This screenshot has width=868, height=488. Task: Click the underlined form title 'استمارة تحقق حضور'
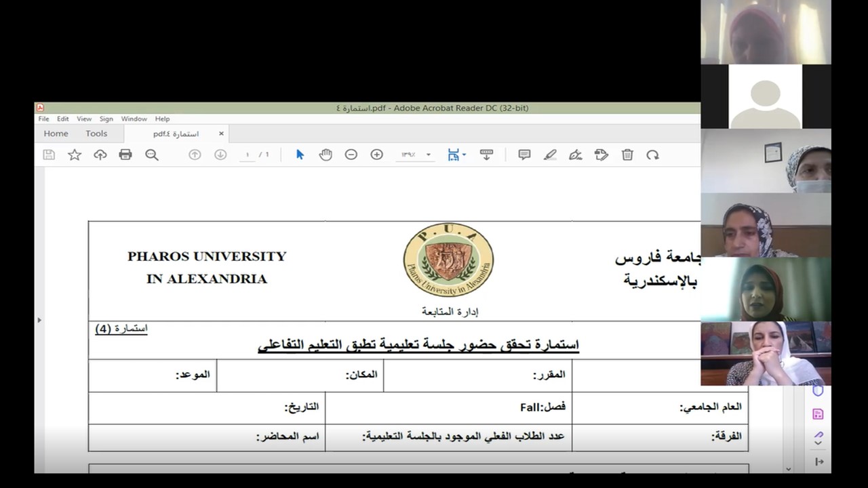click(418, 346)
